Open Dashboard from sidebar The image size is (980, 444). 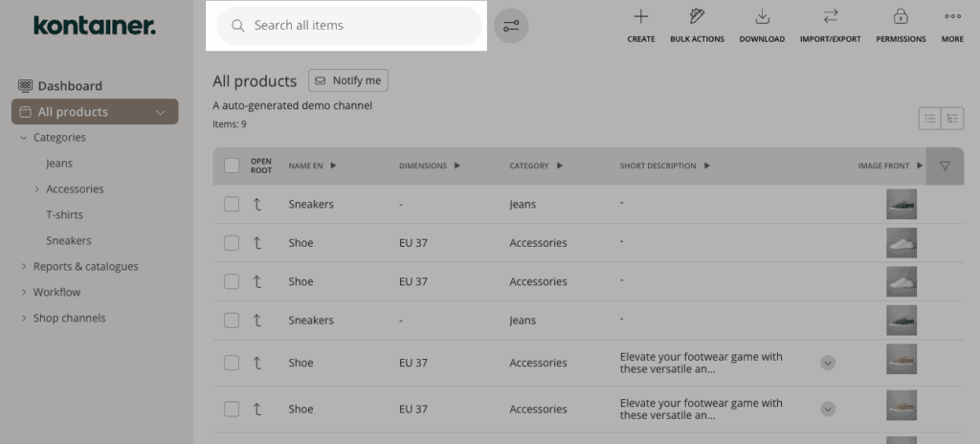click(x=69, y=86)
